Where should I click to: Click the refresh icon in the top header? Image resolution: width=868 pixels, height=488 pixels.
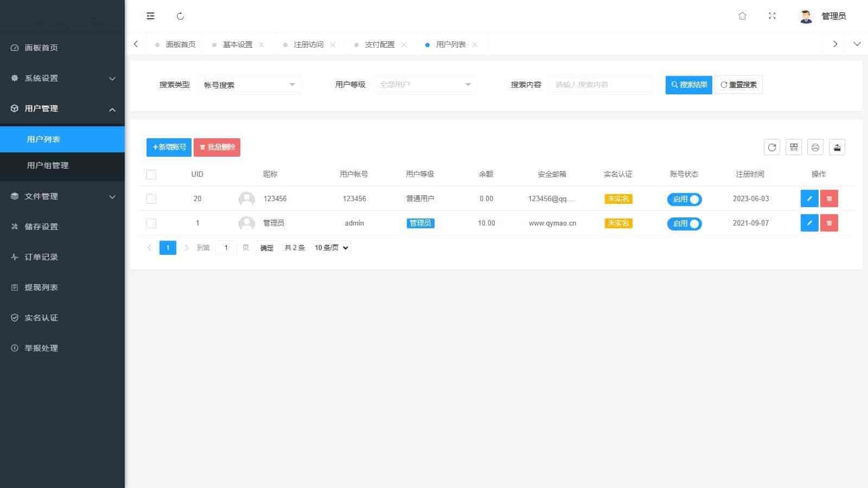point(181,16)
